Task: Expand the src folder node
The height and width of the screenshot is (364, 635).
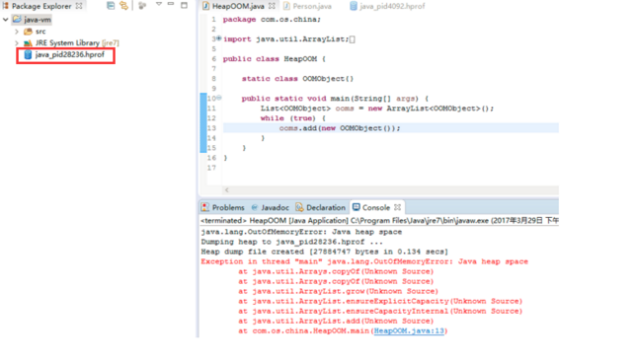Action: tap(17, 32)
